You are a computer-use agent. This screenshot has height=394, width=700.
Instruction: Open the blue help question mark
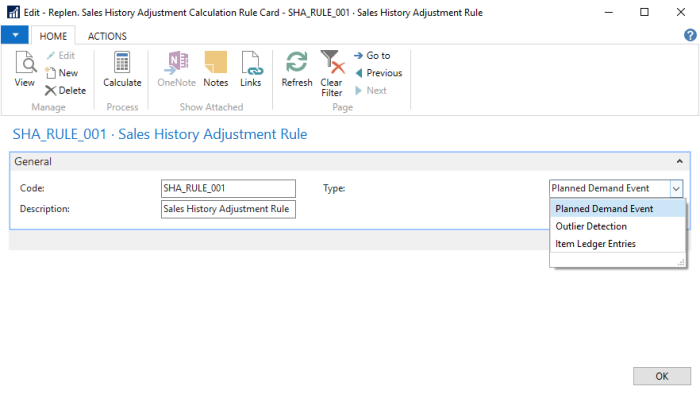690,35
